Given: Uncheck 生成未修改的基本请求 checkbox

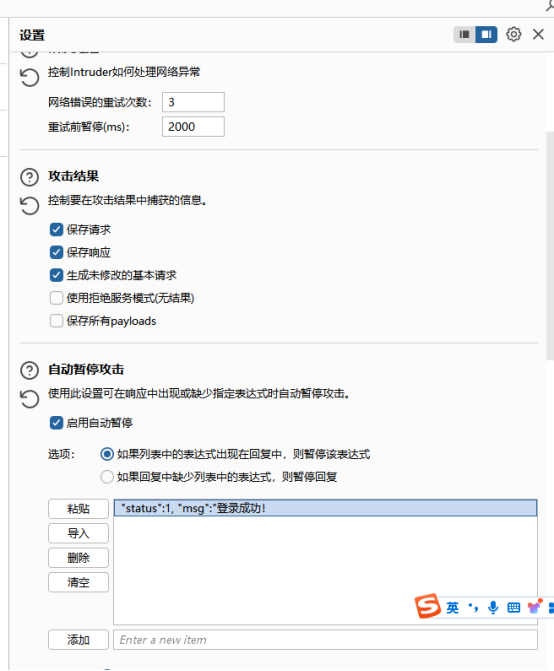Looking at the screenshot, I should tap(56, 275).
